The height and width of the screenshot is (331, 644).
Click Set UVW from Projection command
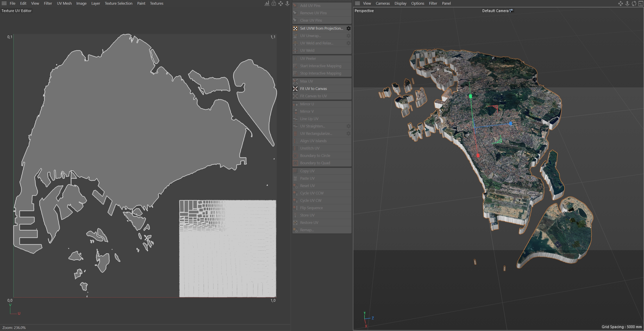point(321,28)
